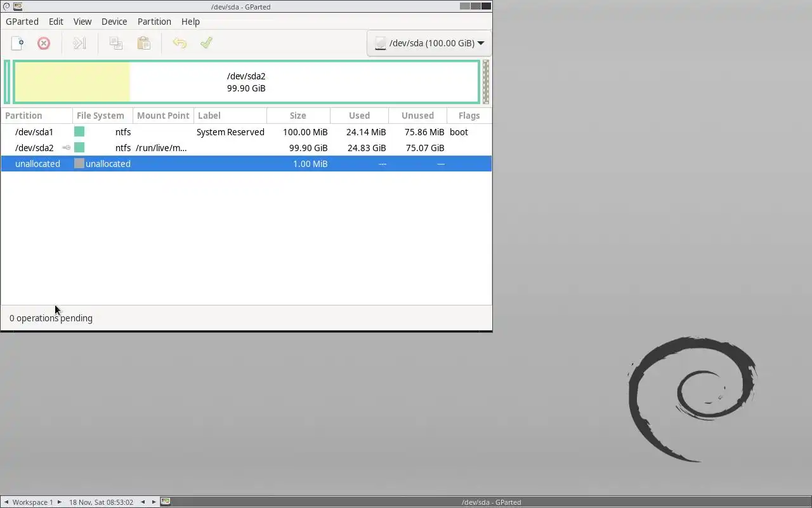The height and width of the screenshot is (508, 812).
Task: Click the Undo last operation arrow icon
Action: [180, 43]
